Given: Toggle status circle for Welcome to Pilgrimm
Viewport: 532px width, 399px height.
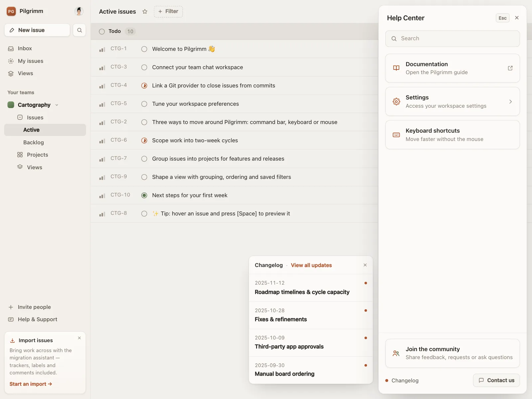Looking at the screenshot, I should coord(144,49).
